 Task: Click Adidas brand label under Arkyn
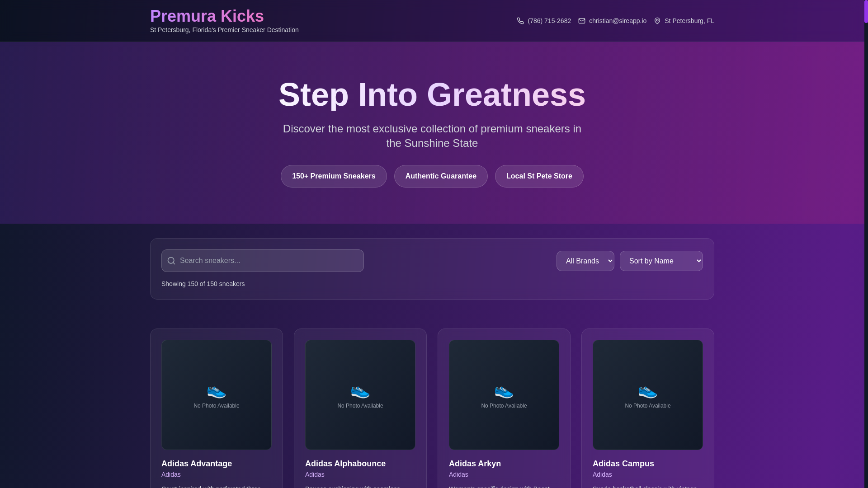(458, 474)
